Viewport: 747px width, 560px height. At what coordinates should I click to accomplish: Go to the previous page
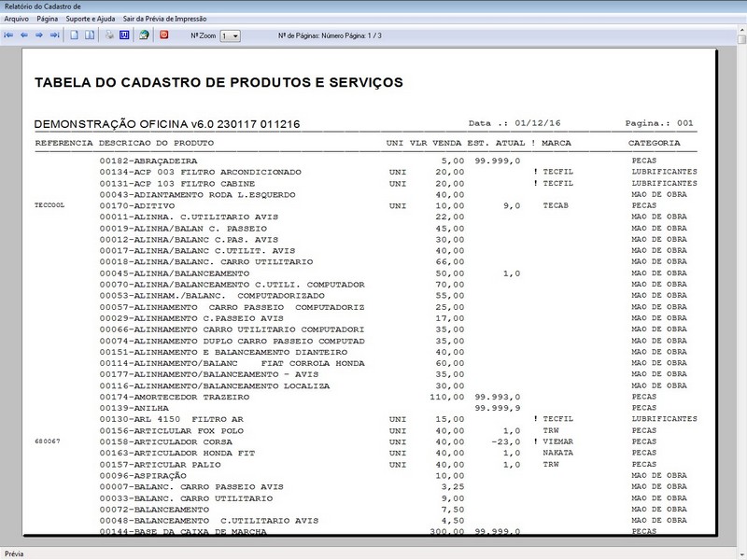click(22, 36)
